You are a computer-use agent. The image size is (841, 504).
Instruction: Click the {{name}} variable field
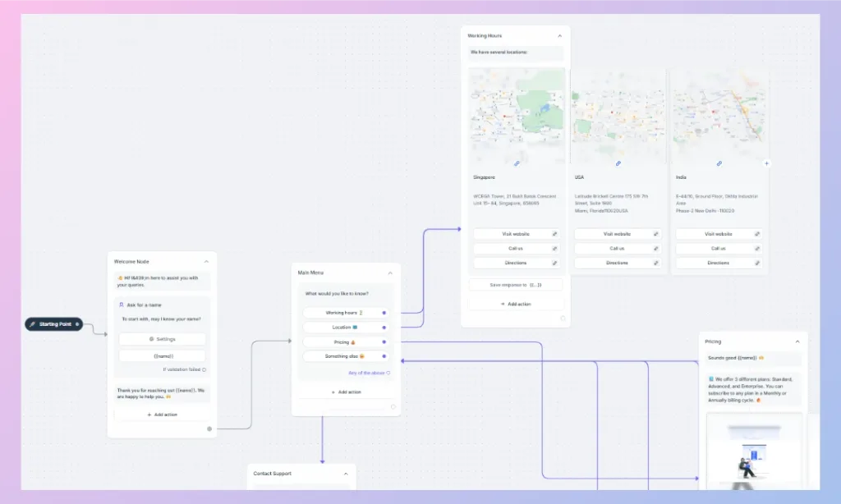pyautogui.click(x=162, y=356)
